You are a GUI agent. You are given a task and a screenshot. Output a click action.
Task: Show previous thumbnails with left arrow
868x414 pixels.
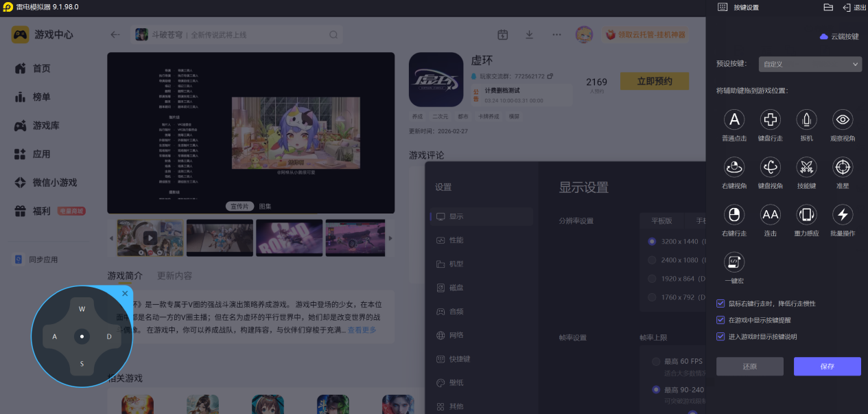click(111, 238)
